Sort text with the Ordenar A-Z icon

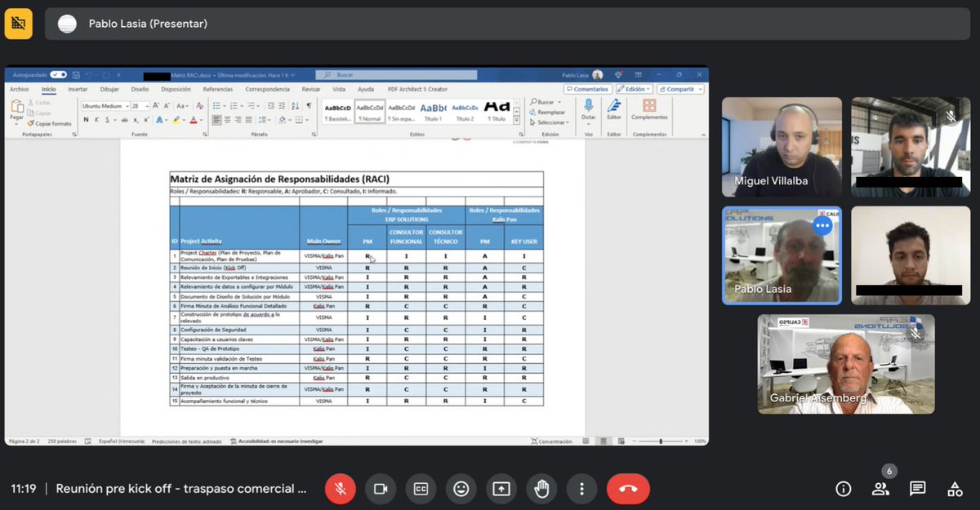[296, 106]
